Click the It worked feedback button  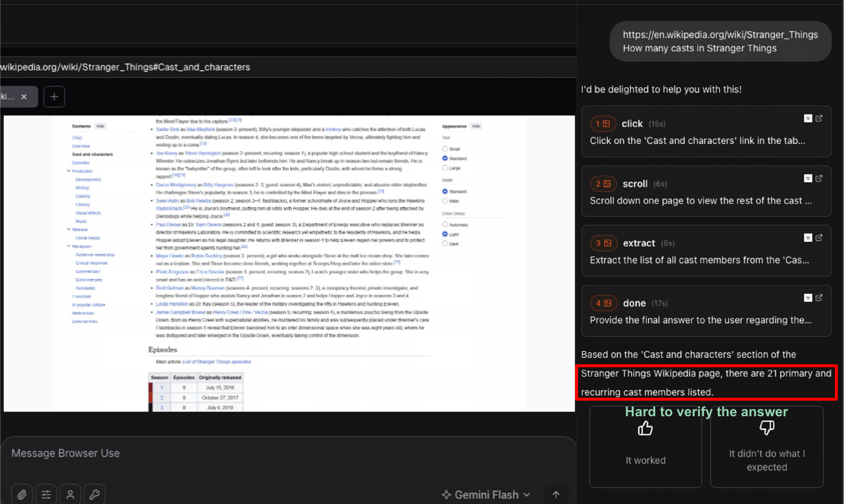tap(646, 446)
